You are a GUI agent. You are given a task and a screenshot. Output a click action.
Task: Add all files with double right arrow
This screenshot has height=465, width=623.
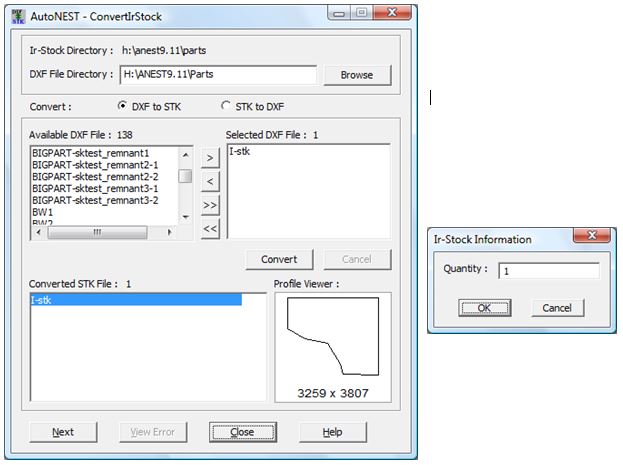coord(210,205)
